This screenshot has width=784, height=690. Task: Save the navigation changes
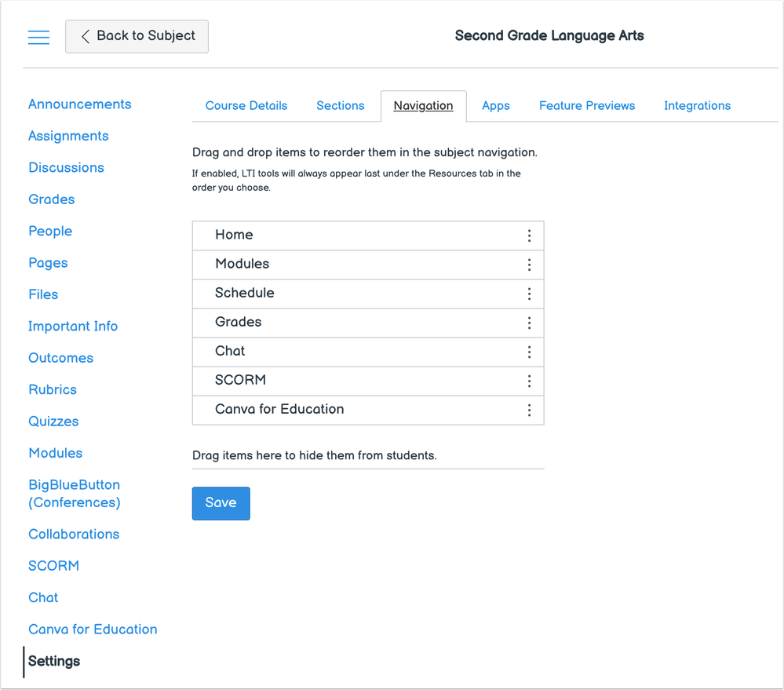tap(221, 503)
